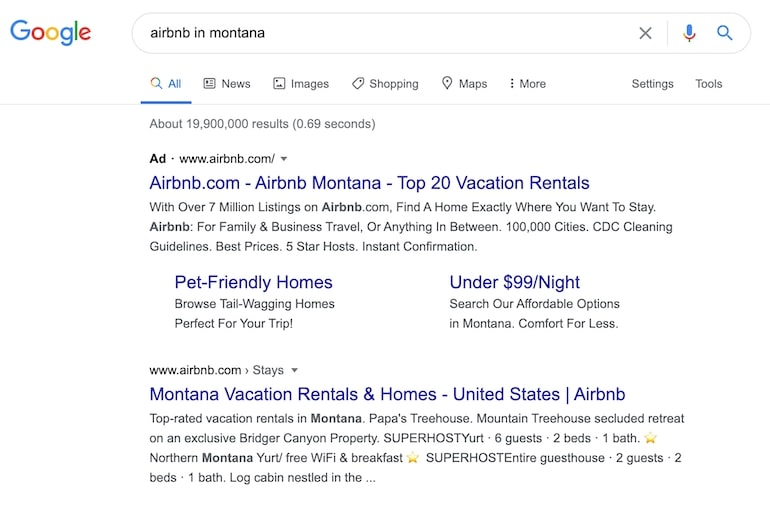
Task: Expand the ad URL dropdown arrow
Action: (x=284, y=159)
